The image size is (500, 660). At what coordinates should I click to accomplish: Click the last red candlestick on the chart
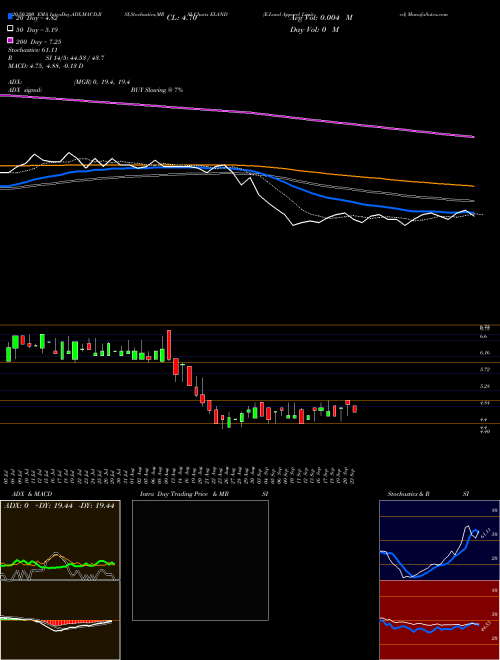click(x=355, y=409)
